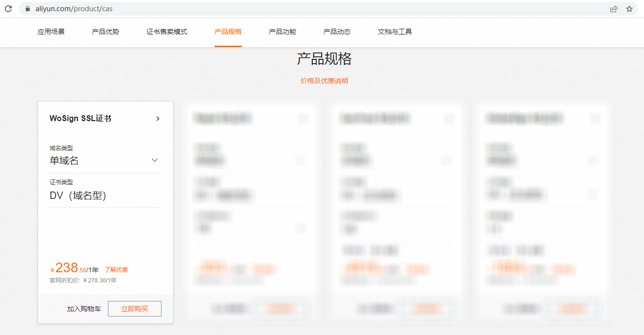The image size is (644, 335).
Task: Switch to the 产品优势 tab
Action: (x=106, y=32)
